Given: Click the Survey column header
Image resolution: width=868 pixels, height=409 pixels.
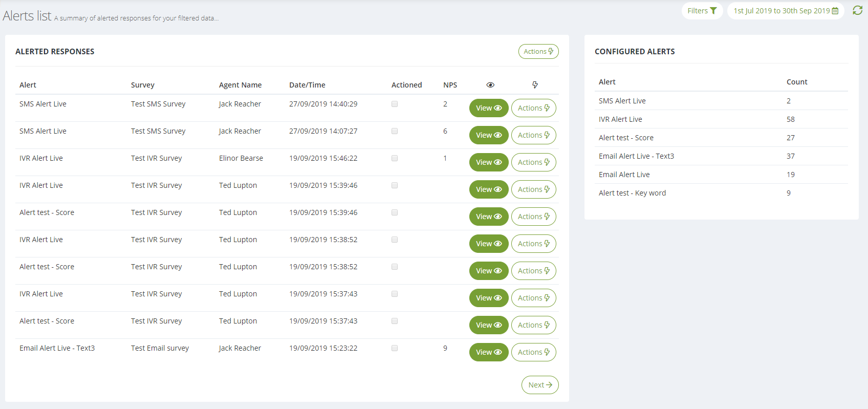Looking at the screenshot, I should (x=143, y=85).
